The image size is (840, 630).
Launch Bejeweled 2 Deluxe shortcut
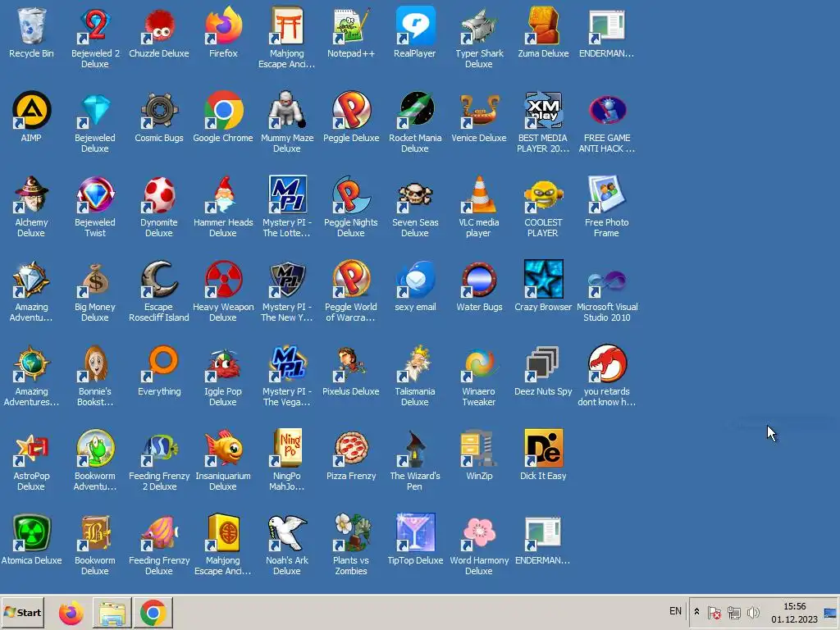[x=95, y=25]
